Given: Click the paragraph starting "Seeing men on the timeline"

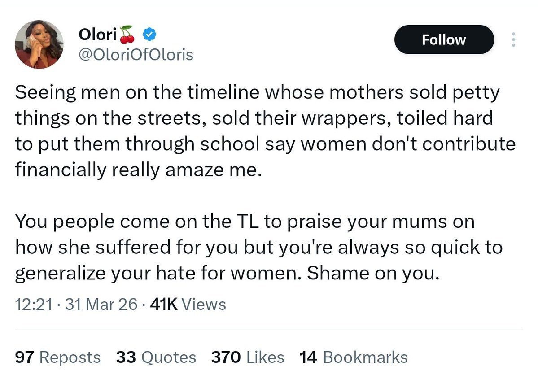Looking at the screenshot, I should [265, 131].
